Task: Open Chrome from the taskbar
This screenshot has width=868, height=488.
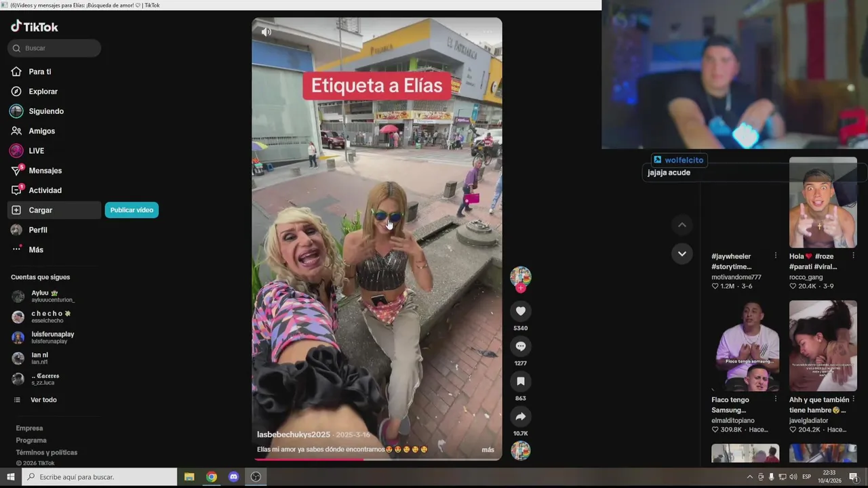Action: click(x=212, y=477)
